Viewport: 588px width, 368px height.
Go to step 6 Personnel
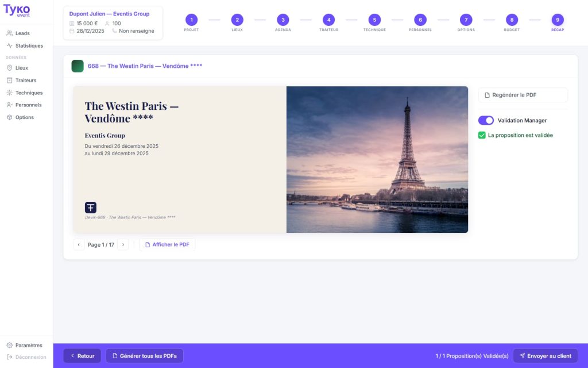click(x=420, y=20)
